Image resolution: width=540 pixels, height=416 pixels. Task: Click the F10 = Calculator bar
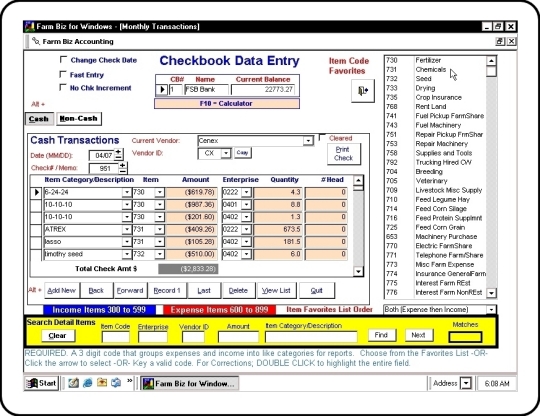(x=227, y=103)
